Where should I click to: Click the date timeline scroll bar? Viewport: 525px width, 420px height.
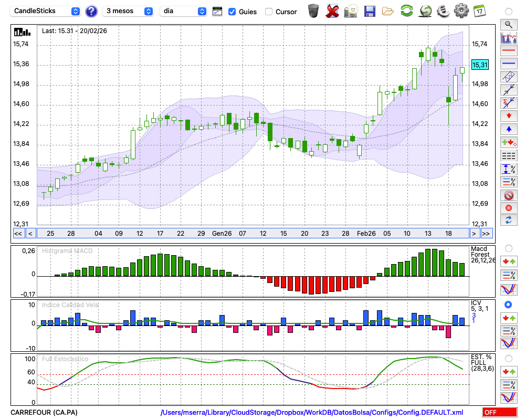pos(252,233)
